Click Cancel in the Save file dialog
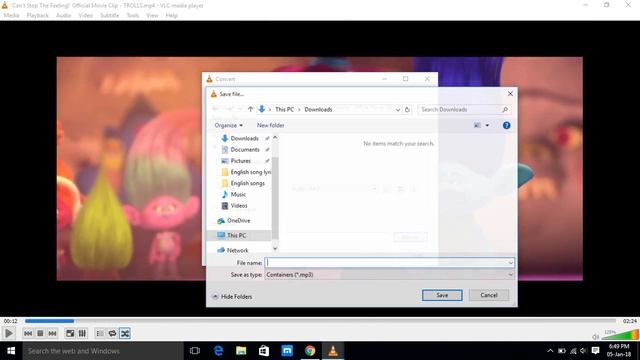The height and width of the screenshot is (360, 640). 489,295
